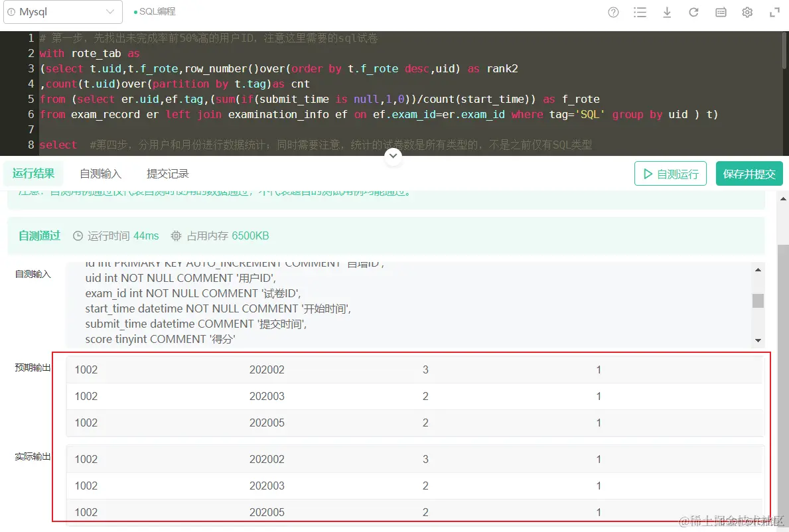Click the 'exam_id int NOT NULL' line
This screenshot has width=789, height=532.
coord(192,293)
